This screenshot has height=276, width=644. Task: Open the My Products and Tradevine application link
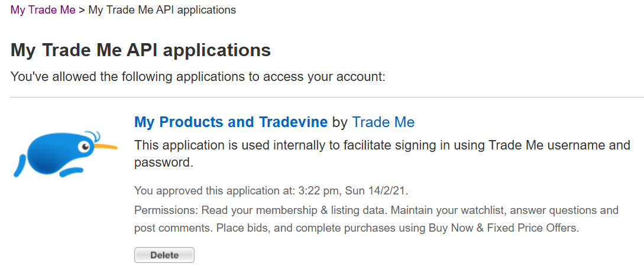pyautogui.click(x=231, y=122)
